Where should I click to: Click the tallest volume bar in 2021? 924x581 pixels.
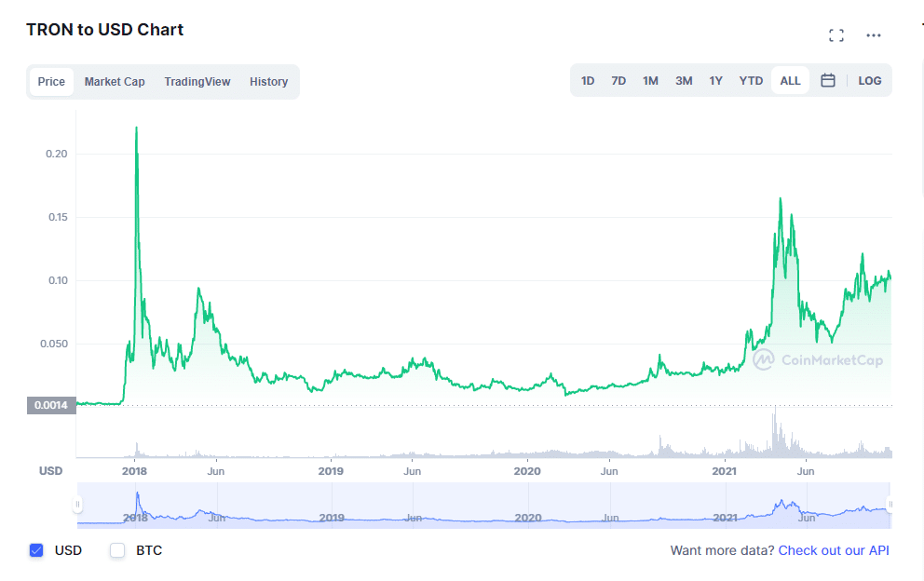(x=775, y=431)
